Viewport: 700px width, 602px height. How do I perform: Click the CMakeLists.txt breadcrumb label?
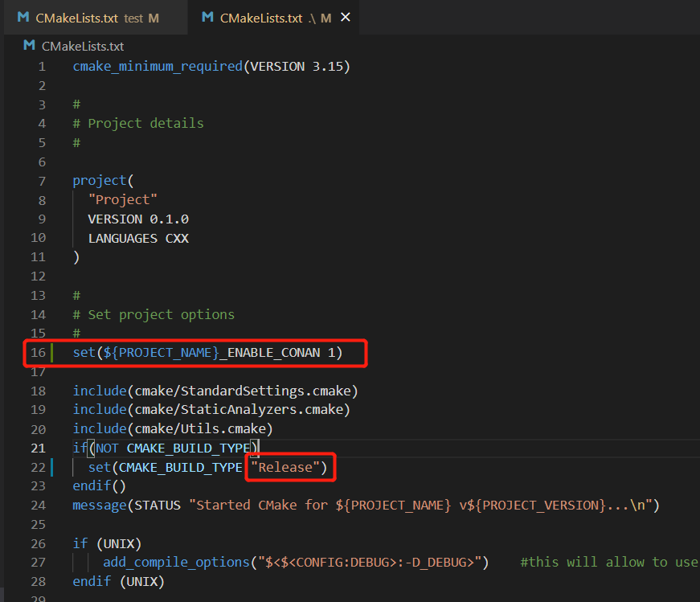[x=83, y=47]
